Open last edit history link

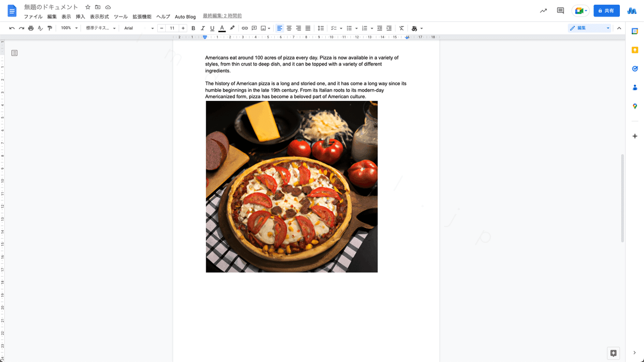pos(222,17)
